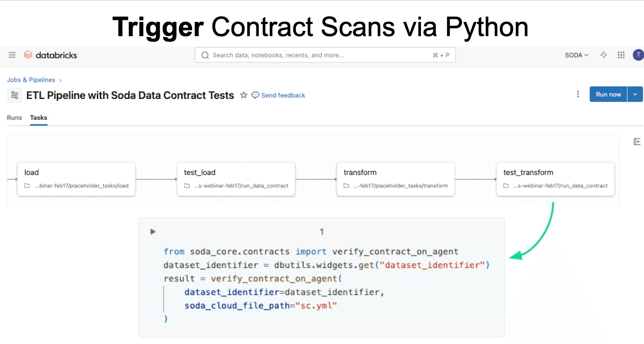This screenshot has width=644, height=344.
Task: Open the Send feedback link
Action: (283, 95)
